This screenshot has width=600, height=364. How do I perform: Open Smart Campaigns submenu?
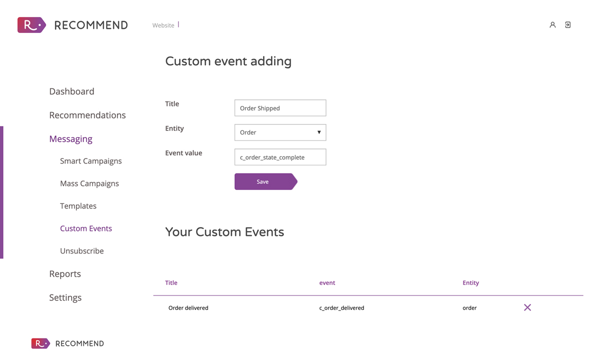point(91,161)
